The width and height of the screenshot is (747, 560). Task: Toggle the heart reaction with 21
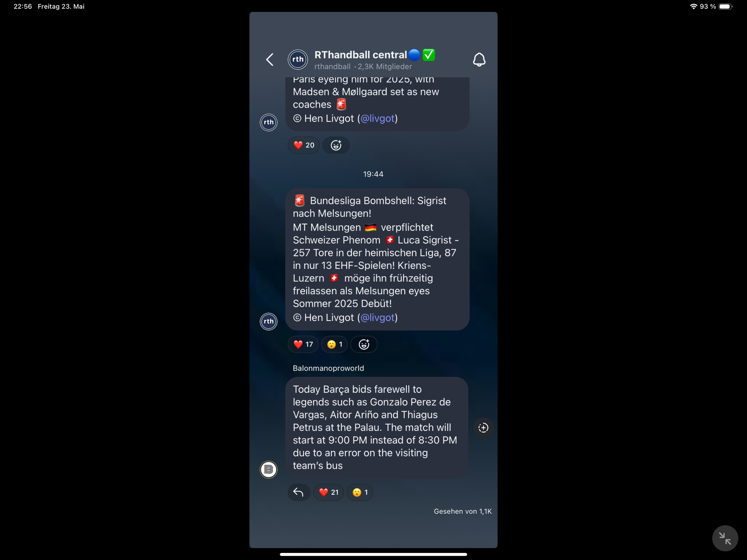(x=329, y=492)
